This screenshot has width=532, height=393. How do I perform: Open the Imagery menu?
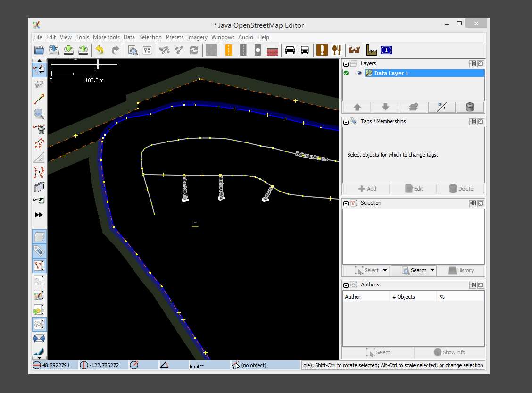point(197,37)
